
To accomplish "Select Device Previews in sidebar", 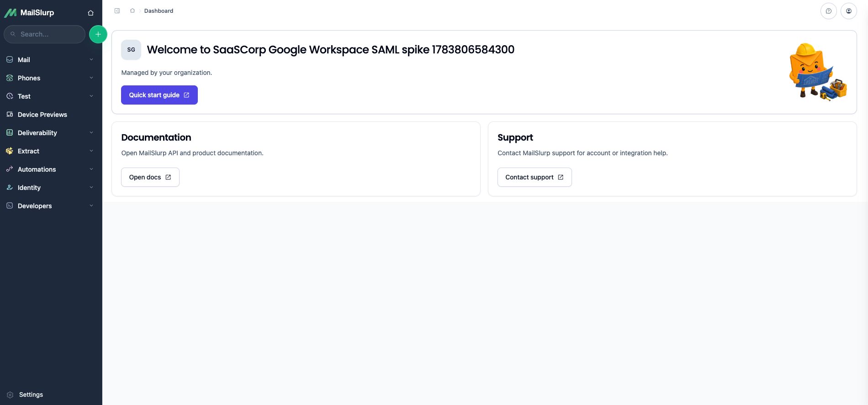I will [51, 115].
